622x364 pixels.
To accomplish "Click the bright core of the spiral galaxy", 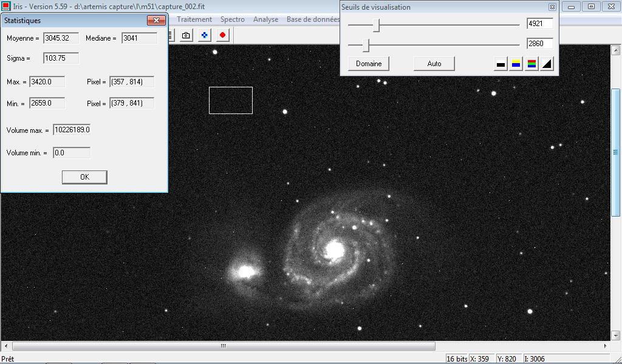I will pos(335,251).
